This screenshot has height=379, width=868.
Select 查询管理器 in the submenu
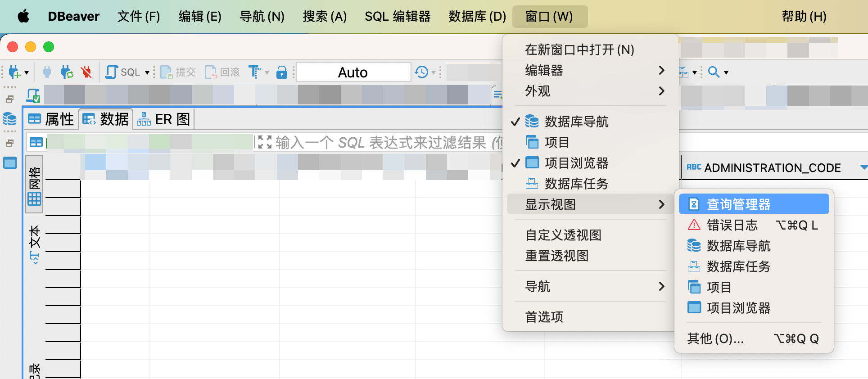[x=739, y=204]
